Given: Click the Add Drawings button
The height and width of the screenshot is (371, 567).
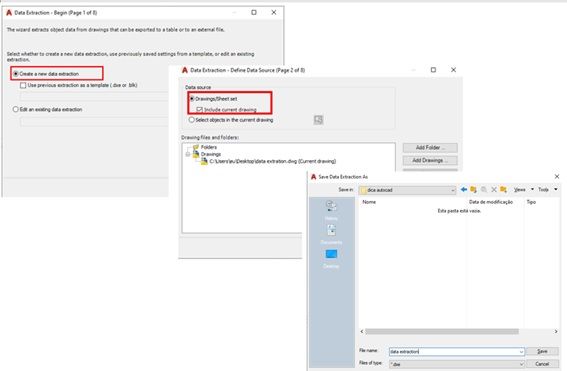Looking at the screenshot, I should [x=430, y=160].
